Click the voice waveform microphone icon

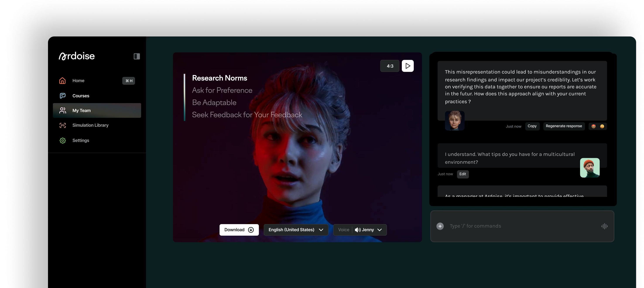click(604, 226)
